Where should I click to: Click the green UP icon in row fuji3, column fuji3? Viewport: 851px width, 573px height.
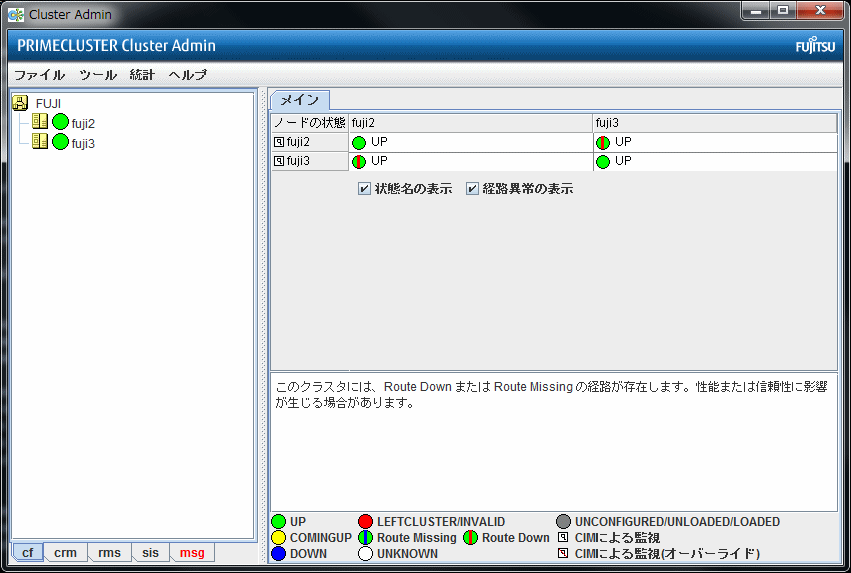603,162
